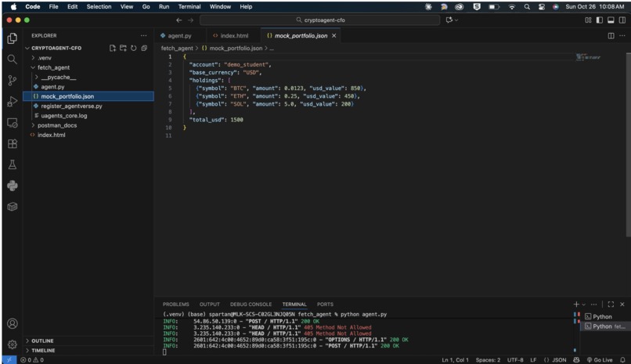The image size is (631, 364).
Task: Open the Run menu
Action: 164,6
